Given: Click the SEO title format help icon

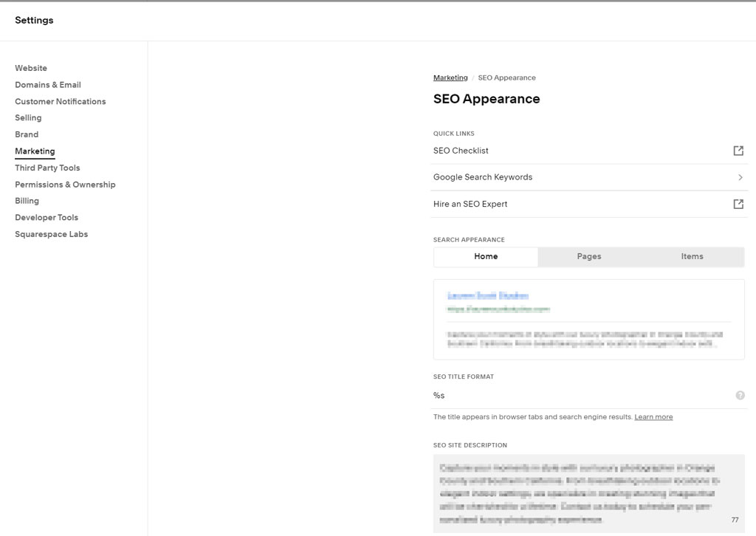Looking at the screenshot, I should click(740, 395).
